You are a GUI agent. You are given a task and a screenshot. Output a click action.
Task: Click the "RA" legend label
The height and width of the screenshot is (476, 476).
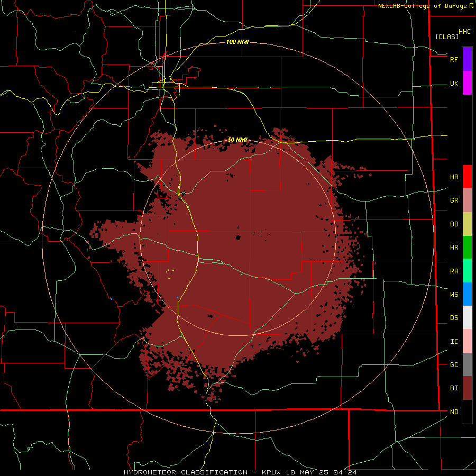coord(454,271)
